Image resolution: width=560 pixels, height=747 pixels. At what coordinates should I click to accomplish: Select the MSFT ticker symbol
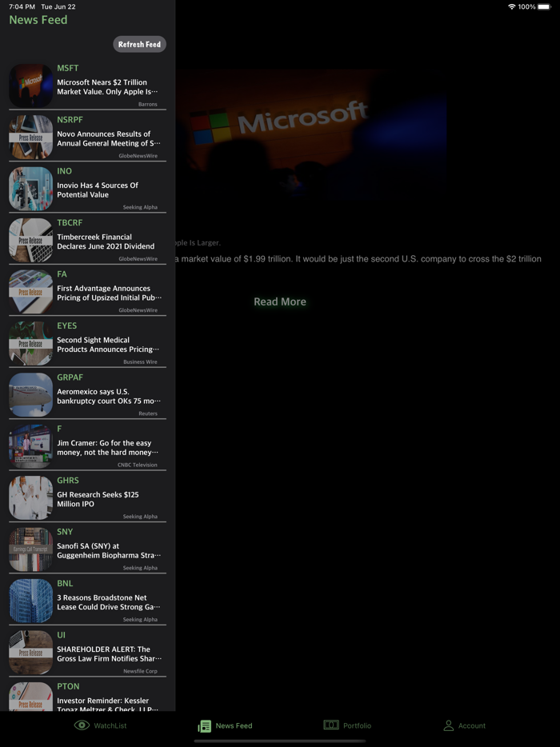tap(68, 68)
